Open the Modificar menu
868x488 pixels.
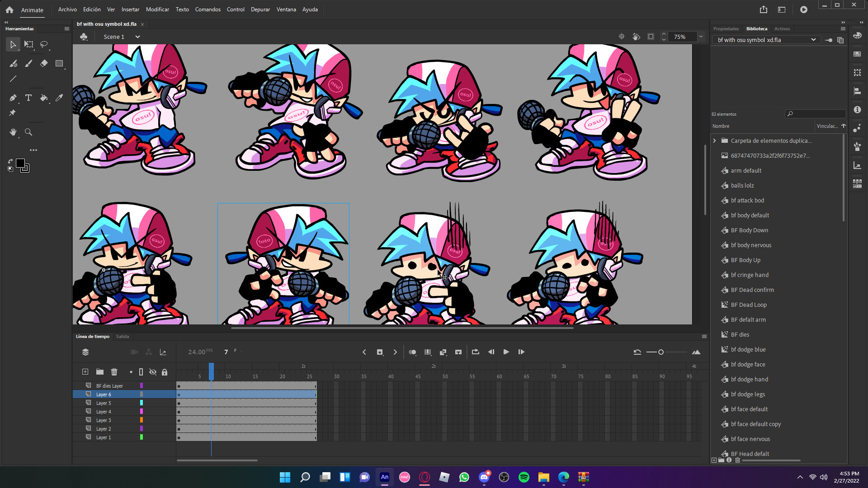click(157, 9)
